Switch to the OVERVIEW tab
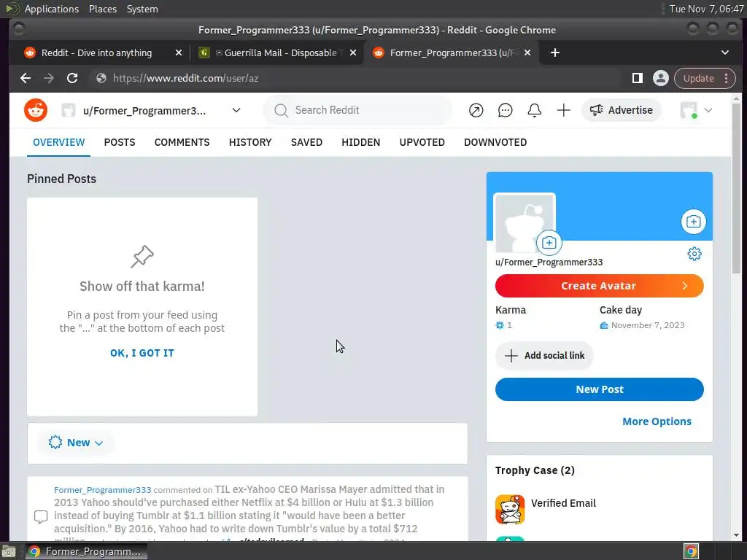Viewport: 747px width, 560px height. click(x=58, y=142)
